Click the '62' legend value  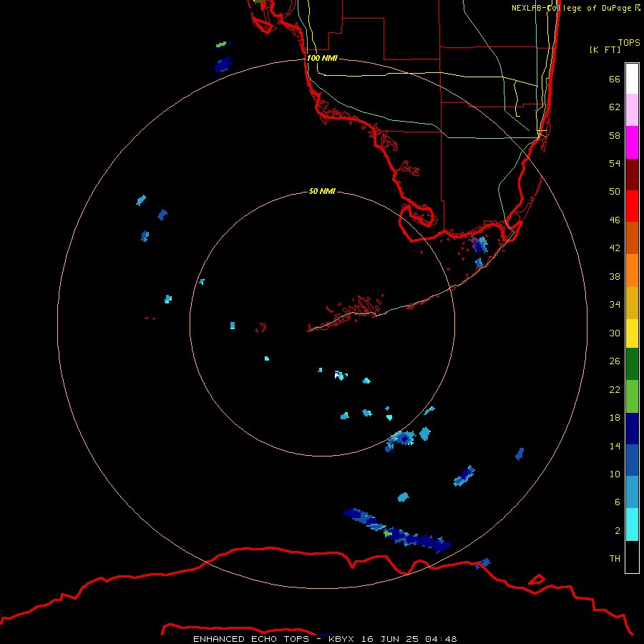tap(615, 107)
